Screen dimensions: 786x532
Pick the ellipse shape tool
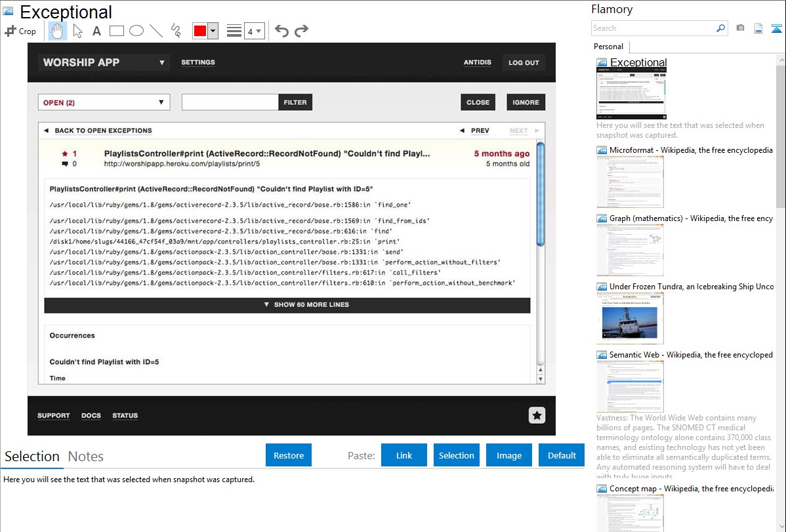point(136,31)
